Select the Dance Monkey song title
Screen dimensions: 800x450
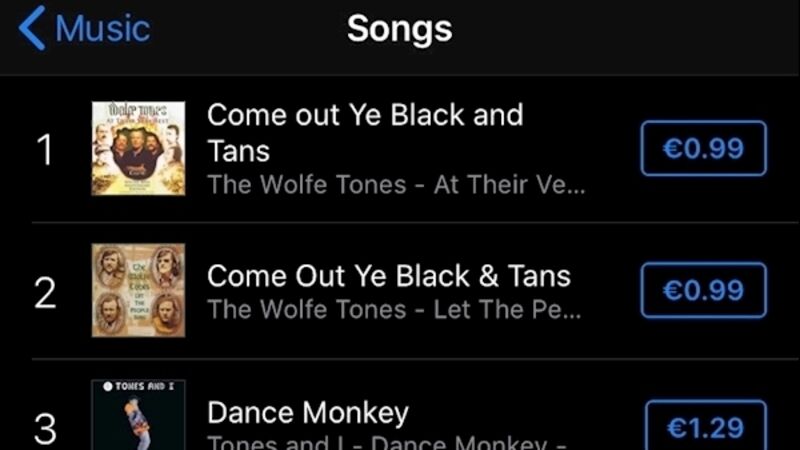[x=308, y=412]
